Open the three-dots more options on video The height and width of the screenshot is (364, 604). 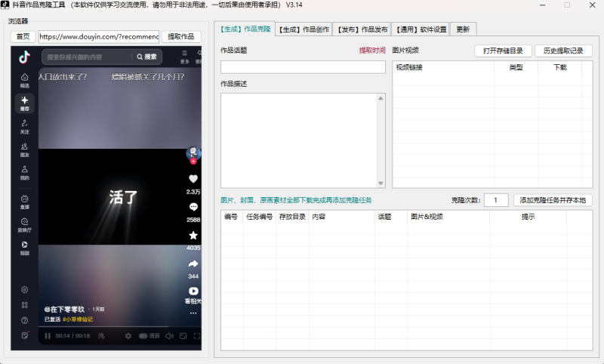193,313
